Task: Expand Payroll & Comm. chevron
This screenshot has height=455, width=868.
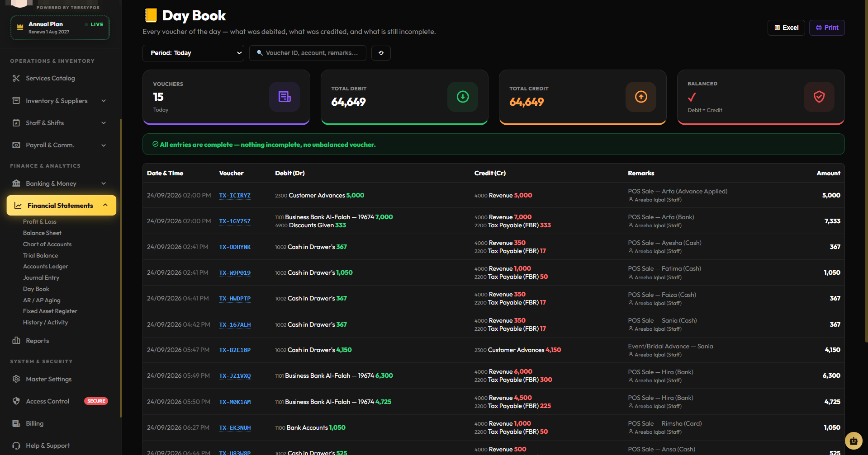Action: coord(104,145)
